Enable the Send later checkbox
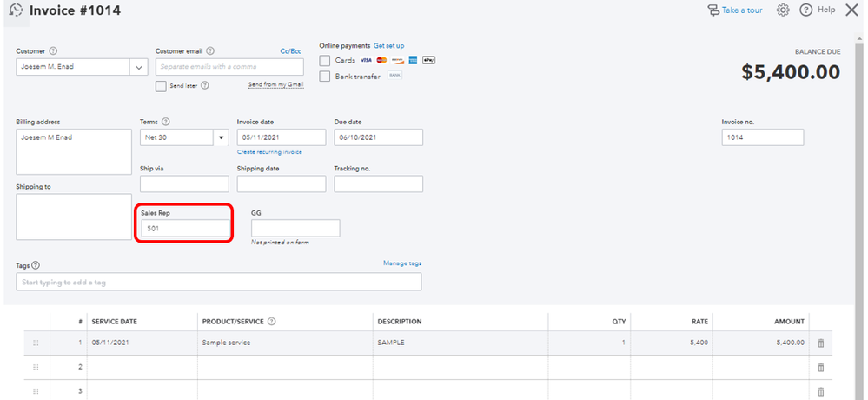 point(161,86)
